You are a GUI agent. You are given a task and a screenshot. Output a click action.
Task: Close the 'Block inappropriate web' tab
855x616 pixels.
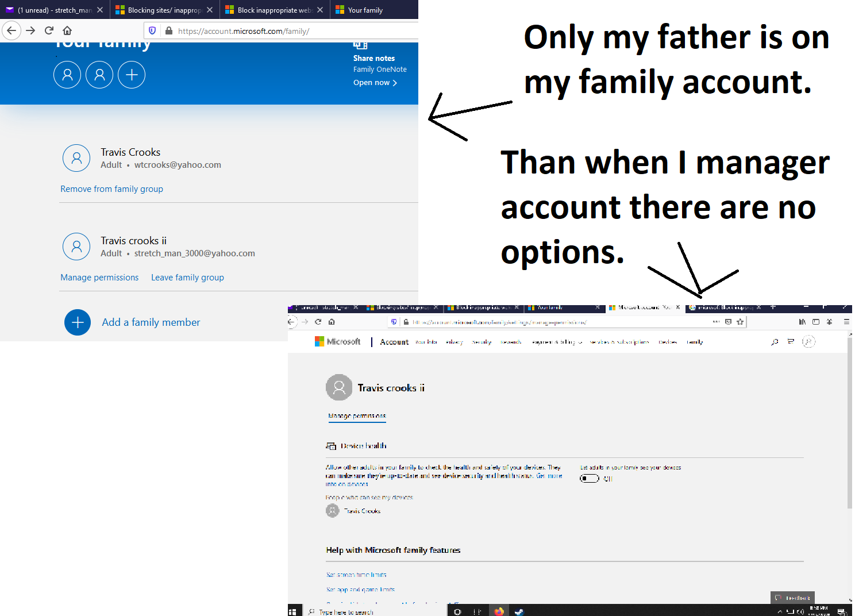pyautogui.click(x=320, y=10)
